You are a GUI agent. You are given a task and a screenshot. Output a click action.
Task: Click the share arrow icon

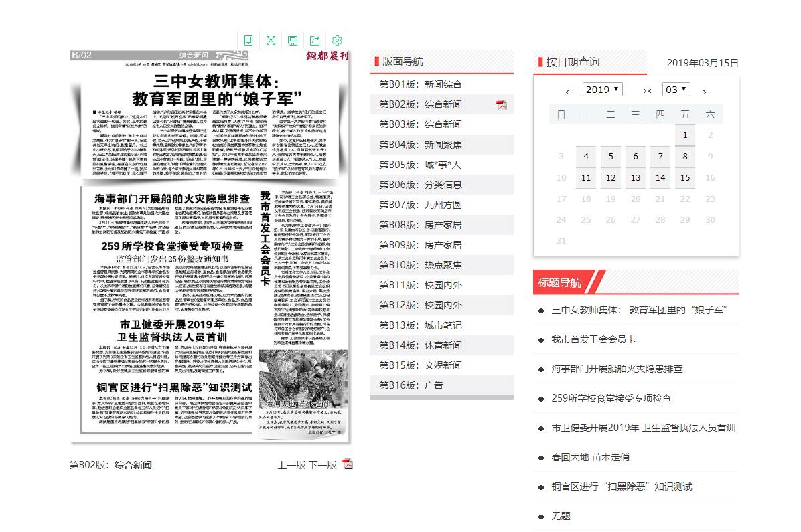315,40
